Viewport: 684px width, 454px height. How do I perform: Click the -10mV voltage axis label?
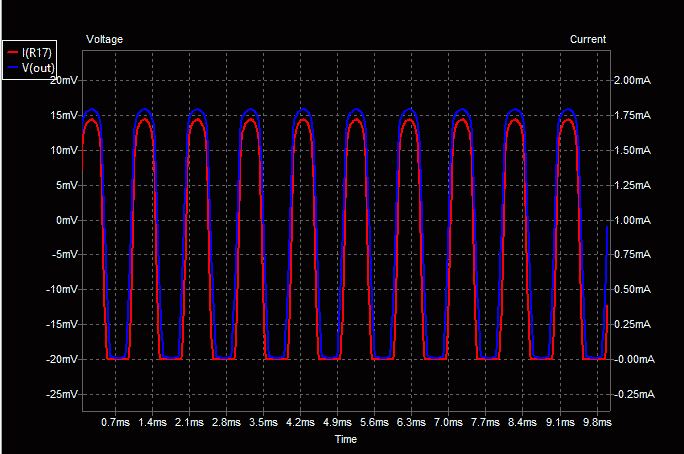pos(62,289)
